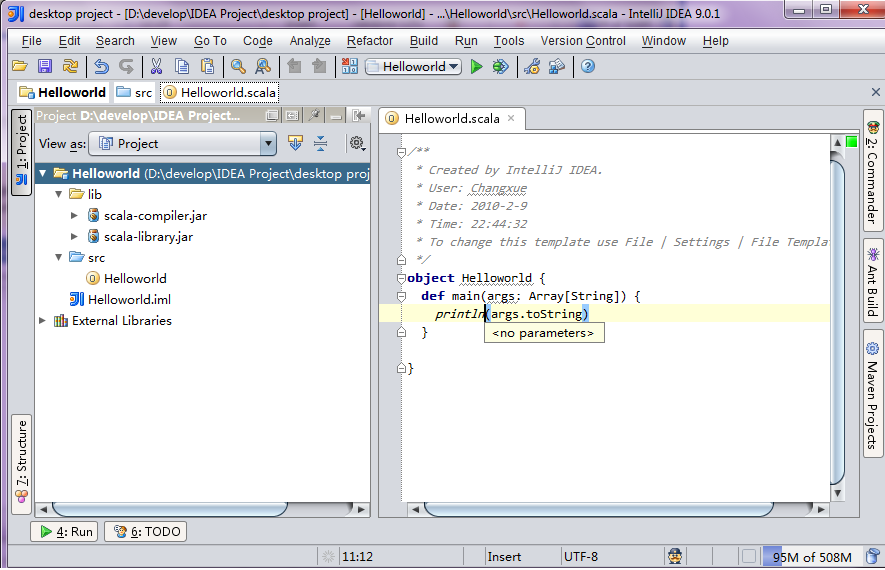Screen dimensions: 885x570
Task: Open the File menu
Action: click(32, 41)
